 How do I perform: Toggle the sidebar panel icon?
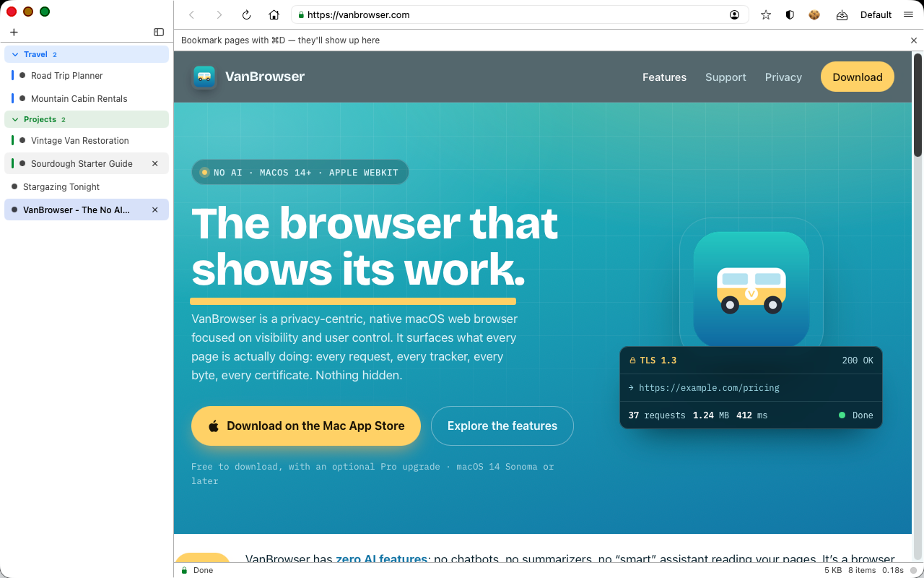click(159, 32)
